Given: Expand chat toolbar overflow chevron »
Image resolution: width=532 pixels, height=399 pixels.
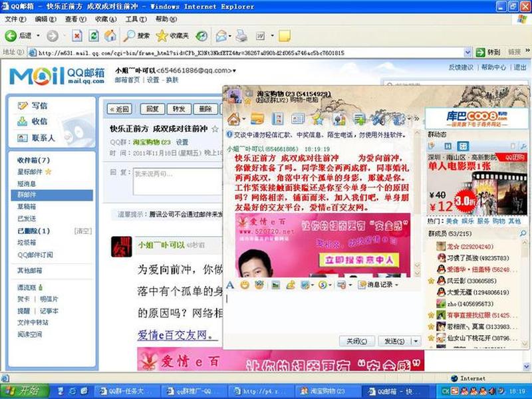Looking at the screenshot, I should click(417, 119).
